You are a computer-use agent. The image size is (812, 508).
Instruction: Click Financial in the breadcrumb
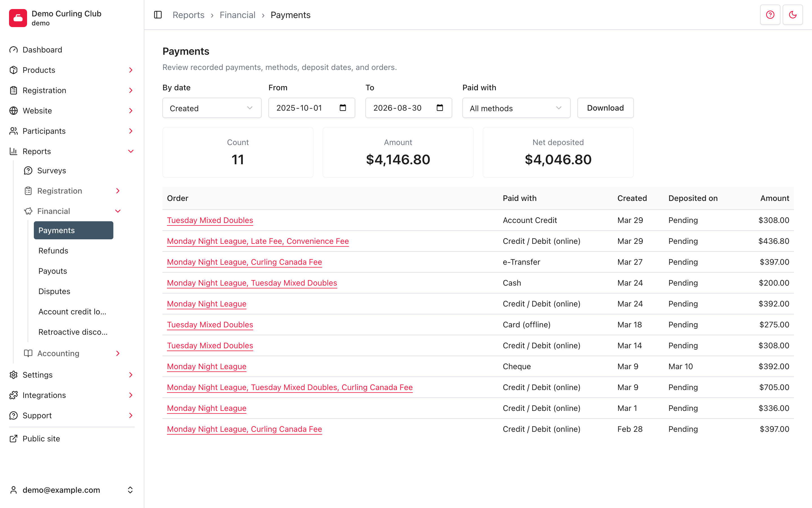point(238,15)
